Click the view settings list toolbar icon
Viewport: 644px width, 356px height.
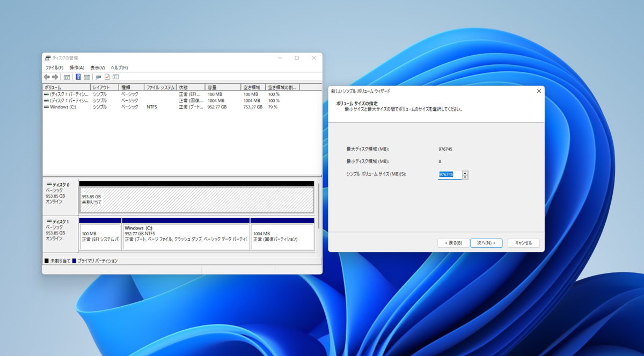(115, 77)
